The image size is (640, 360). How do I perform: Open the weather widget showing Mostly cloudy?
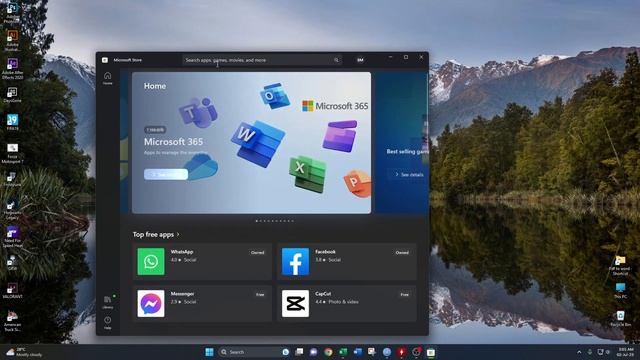pyautogui.click(x=24, y=352)
